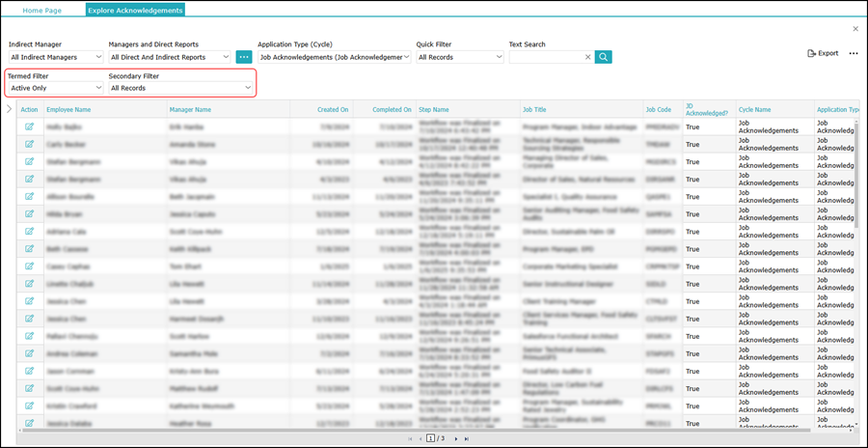Image resolution: width=868 pixels, height=448 pixels.
Task: Open the Indirect Manager dropdown
Action: (55, 57)
